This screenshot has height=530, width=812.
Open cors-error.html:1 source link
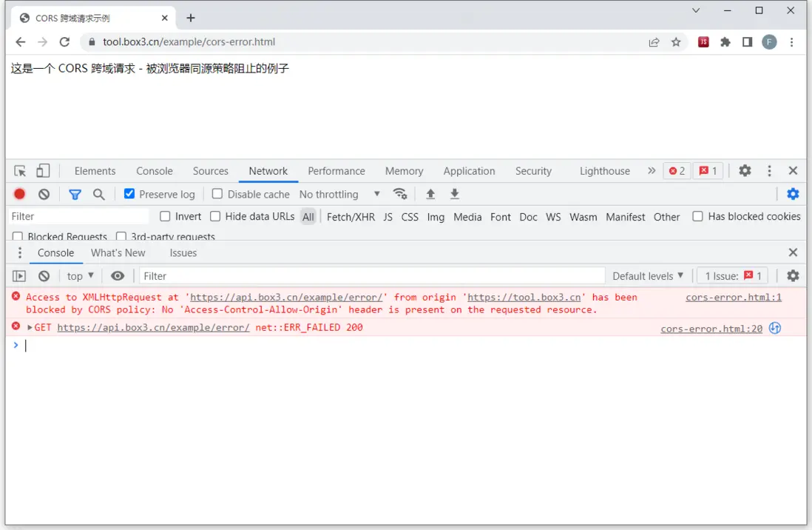pos(734,297)
